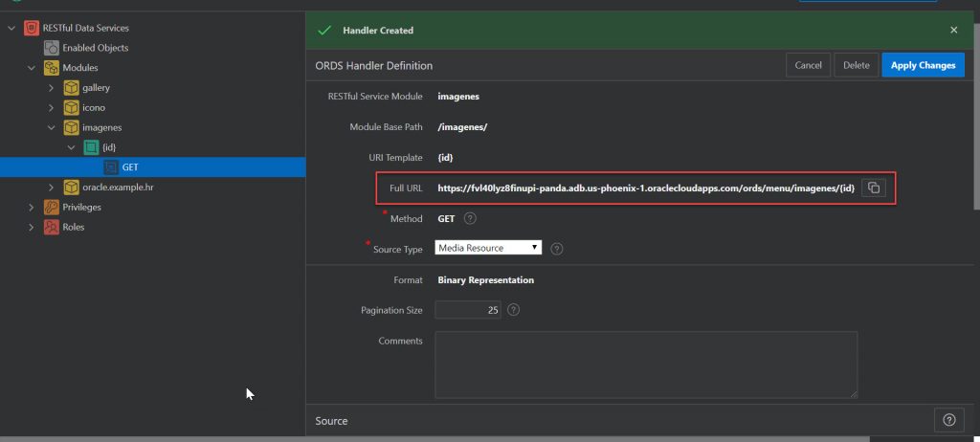The image size is (980, 442).
Task: Click the RESTful Data Services shield icon
Action: pyautogui.click(x=32, y=28)
